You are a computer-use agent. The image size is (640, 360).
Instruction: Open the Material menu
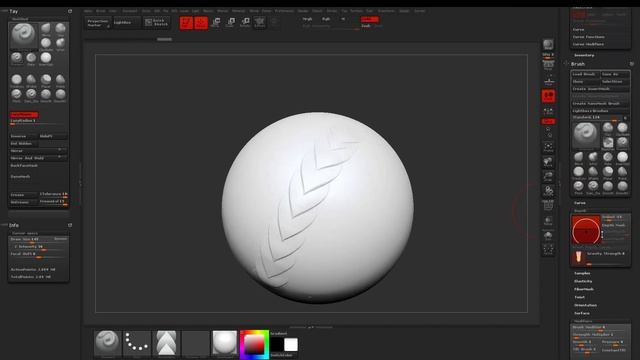(x=238, y=11)
